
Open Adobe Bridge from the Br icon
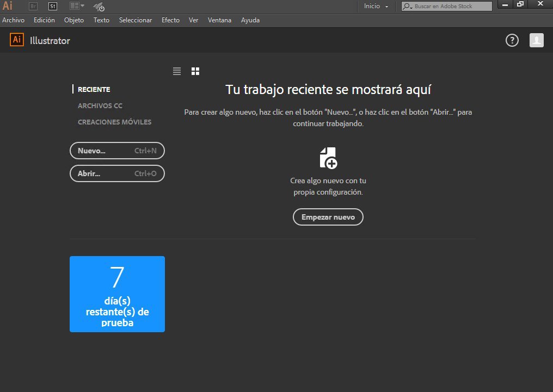(x=33, y=7)
